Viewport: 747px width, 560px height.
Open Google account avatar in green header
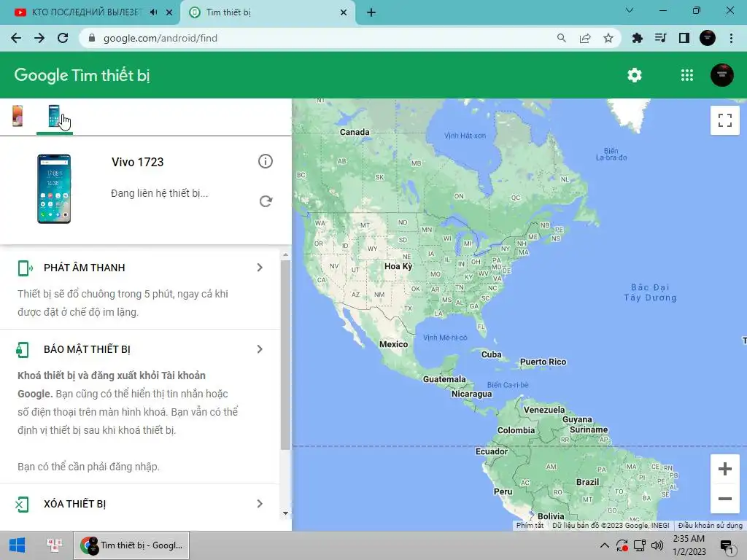(721, 75)
